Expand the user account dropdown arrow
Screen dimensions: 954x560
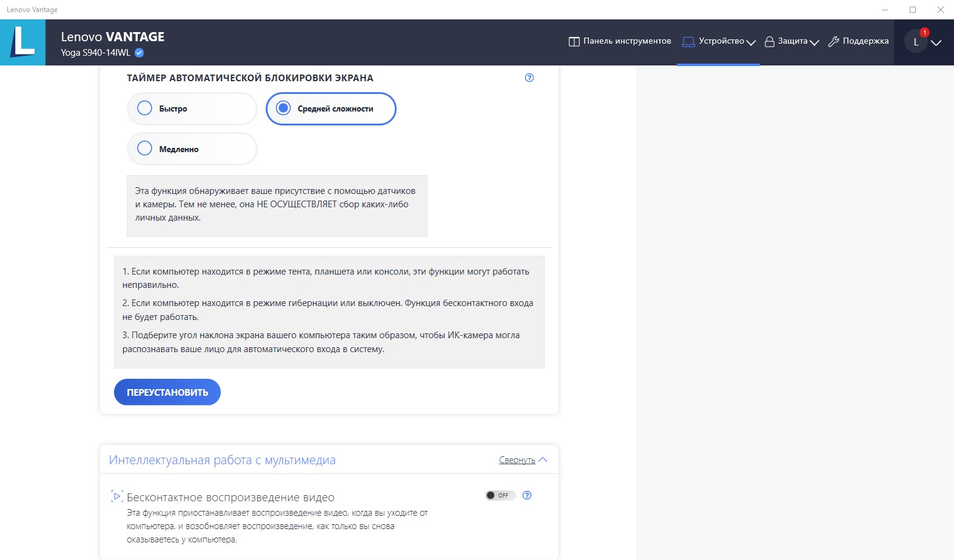point(936,42)
